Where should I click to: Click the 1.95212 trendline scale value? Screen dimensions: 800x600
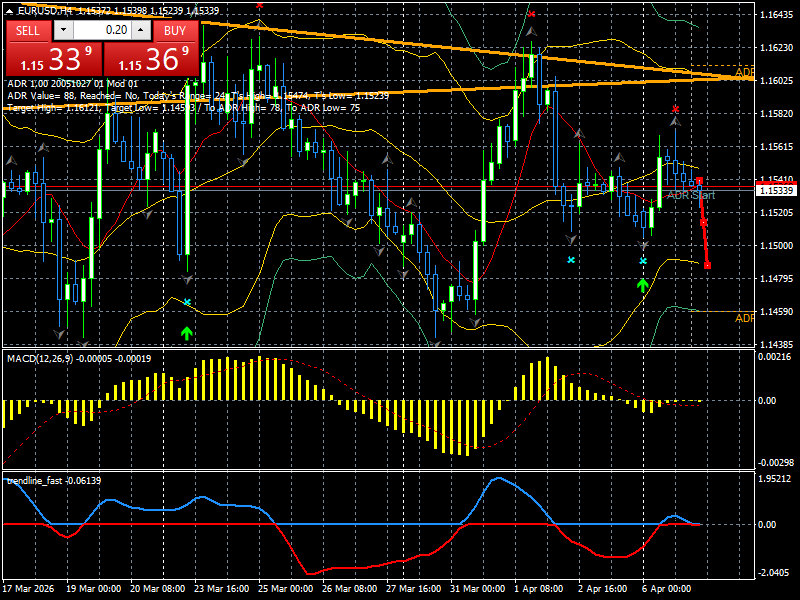pos(774,479)
